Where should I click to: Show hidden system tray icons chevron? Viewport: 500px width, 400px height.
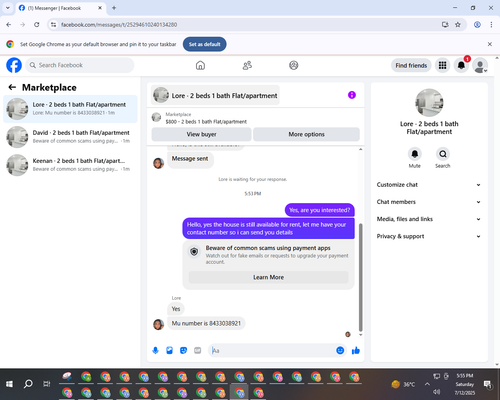(427, 384)
